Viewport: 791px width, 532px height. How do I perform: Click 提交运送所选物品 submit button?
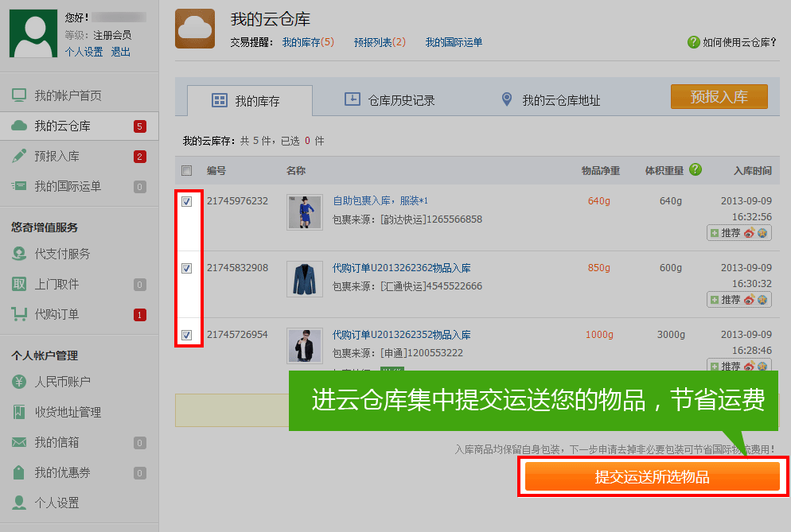point(653,477)
